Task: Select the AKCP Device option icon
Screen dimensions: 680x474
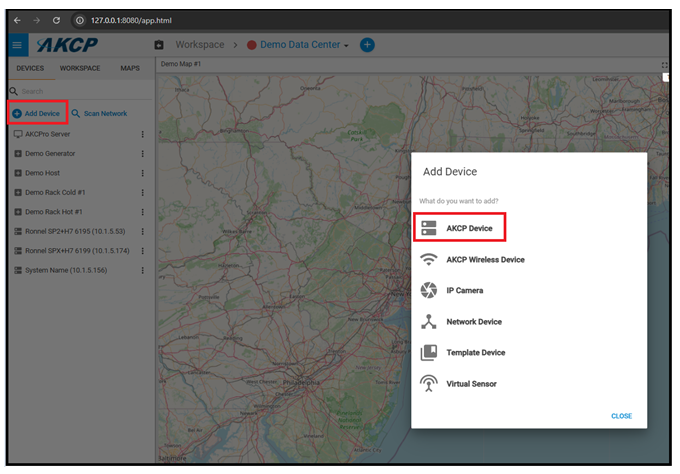Action: click(429, 228)
